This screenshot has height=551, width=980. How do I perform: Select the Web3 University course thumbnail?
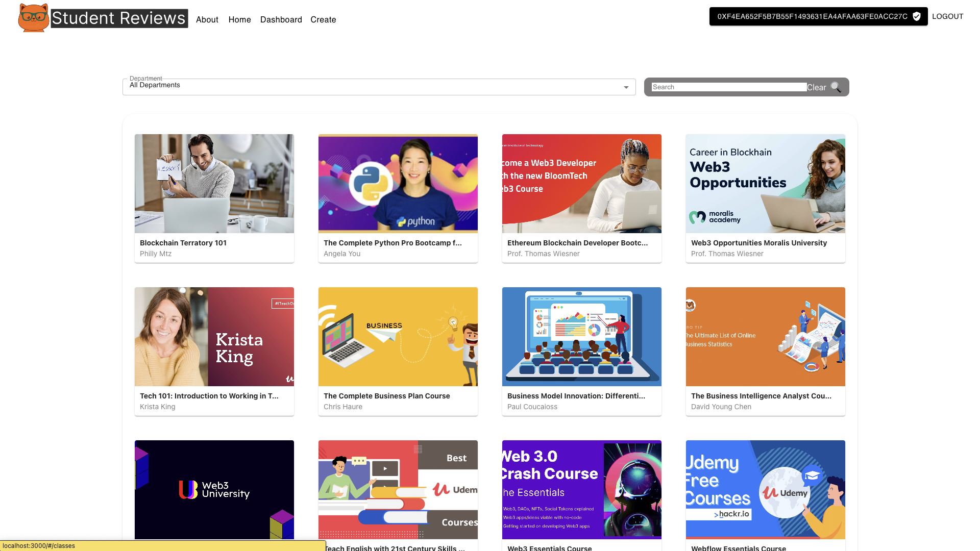(214, 490)
